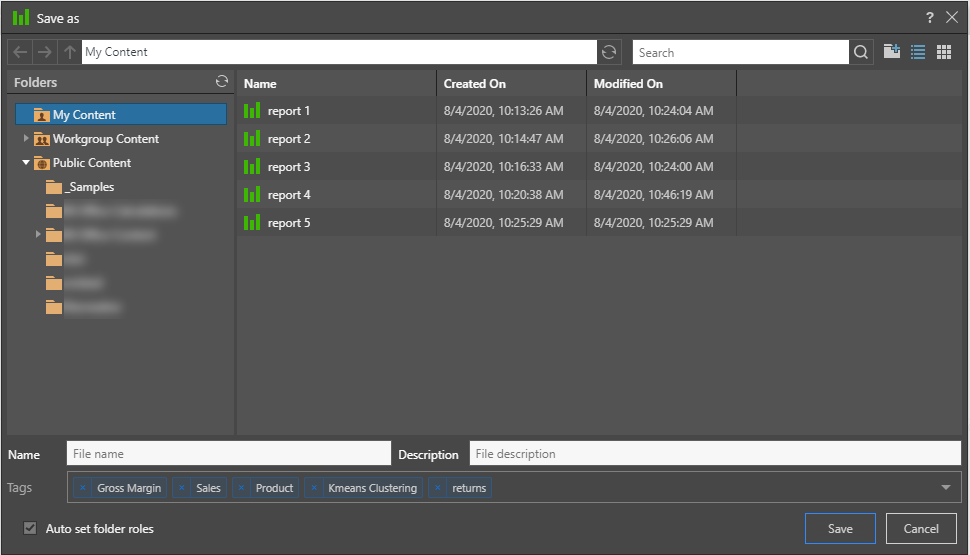The height and width of the screenshot is (555, 970).
Task: Click the Save button
Action: click(x=840, y=529)
